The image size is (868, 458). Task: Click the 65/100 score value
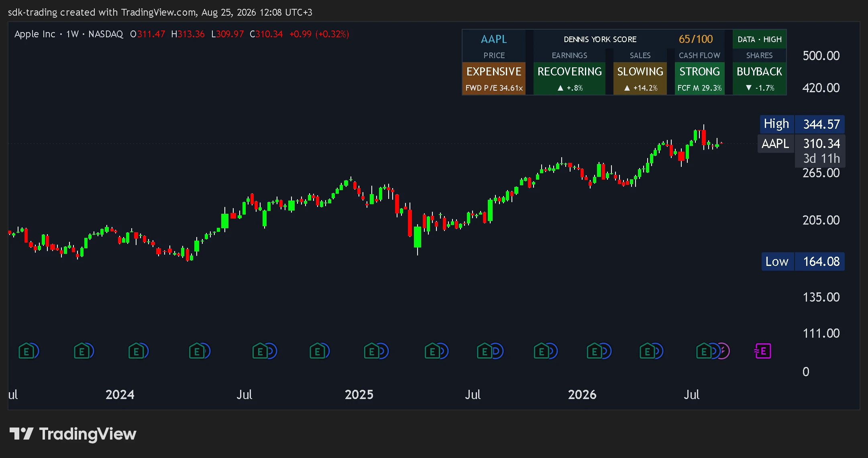pos(696,39)
